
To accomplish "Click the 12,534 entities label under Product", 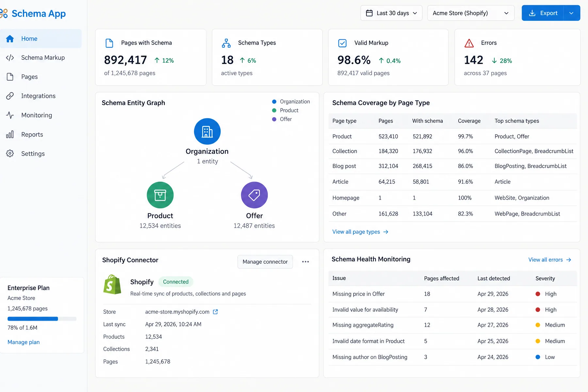I will (160, 226).
